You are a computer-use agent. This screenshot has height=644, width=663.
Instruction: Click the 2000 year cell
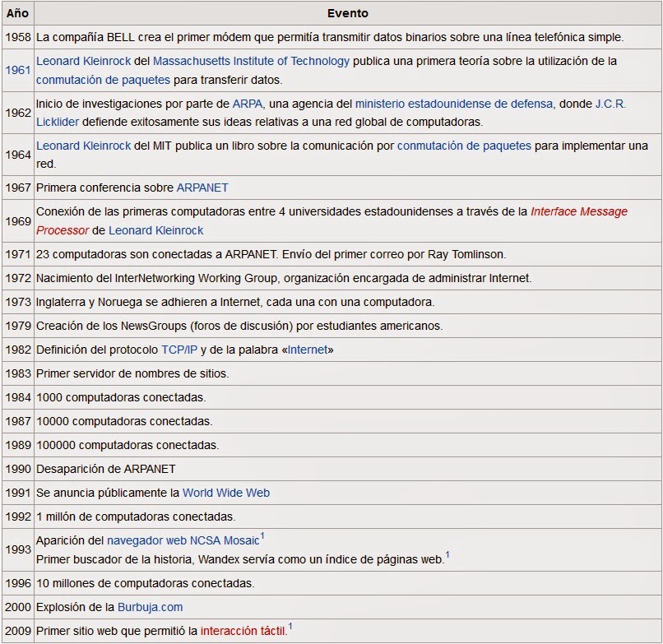(18, 607)
